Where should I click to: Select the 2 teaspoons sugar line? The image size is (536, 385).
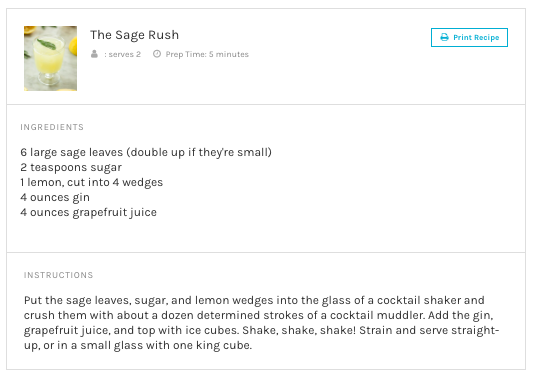71,167
